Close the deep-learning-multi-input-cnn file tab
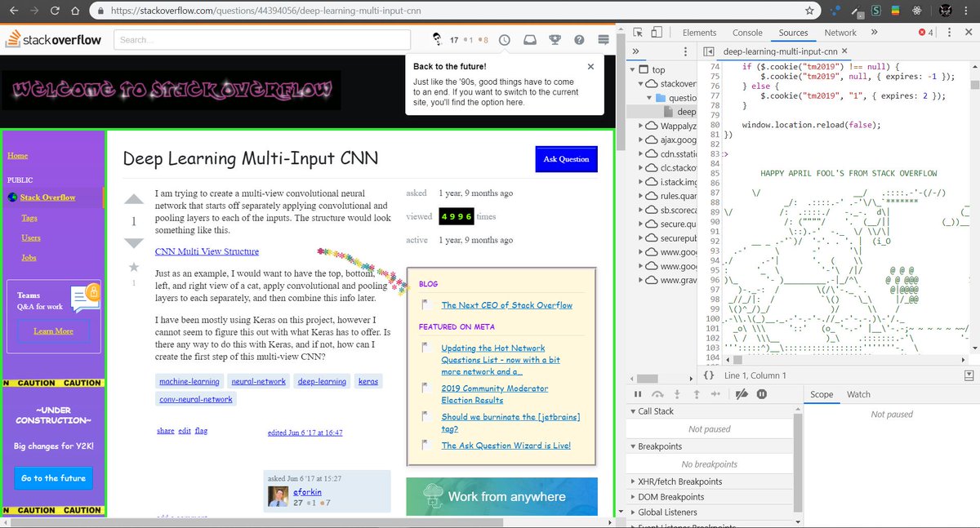 846,52
